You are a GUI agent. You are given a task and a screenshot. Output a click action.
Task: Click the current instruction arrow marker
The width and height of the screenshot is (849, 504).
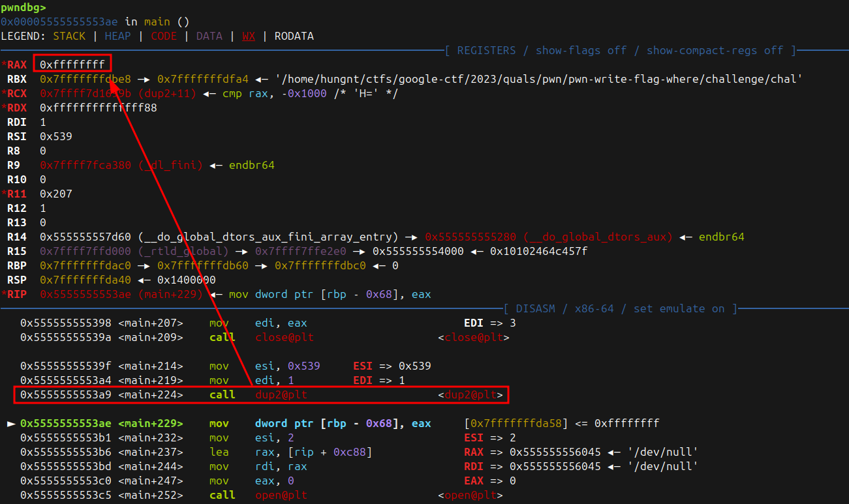coord(11,423)
